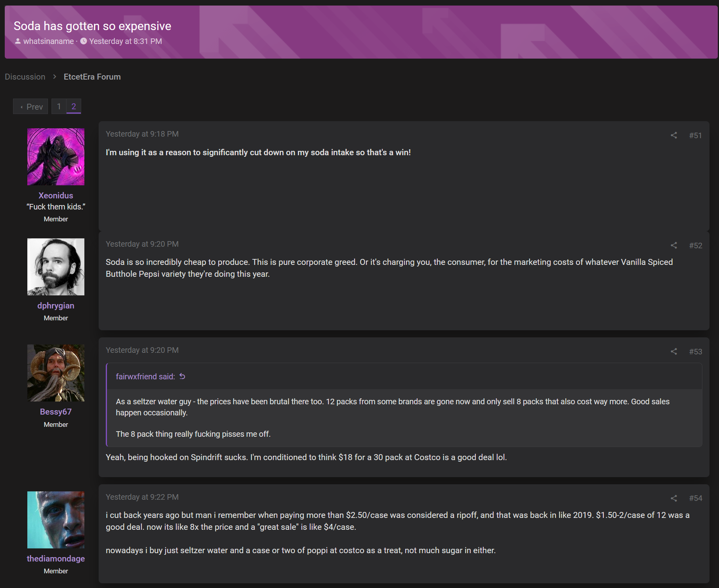Click post text about cutting down soda intake
Screen dimensions: 719x588
pyautogui.click(x=258, y=152)
